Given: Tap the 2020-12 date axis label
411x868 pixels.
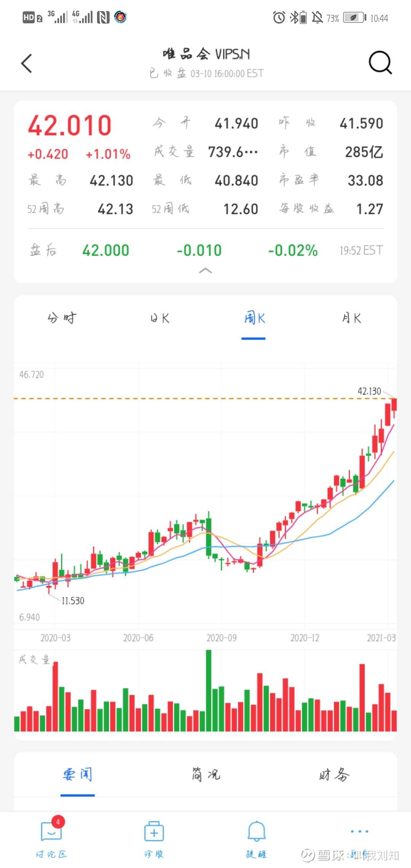Looking at the screenshot, I should 305,638.
